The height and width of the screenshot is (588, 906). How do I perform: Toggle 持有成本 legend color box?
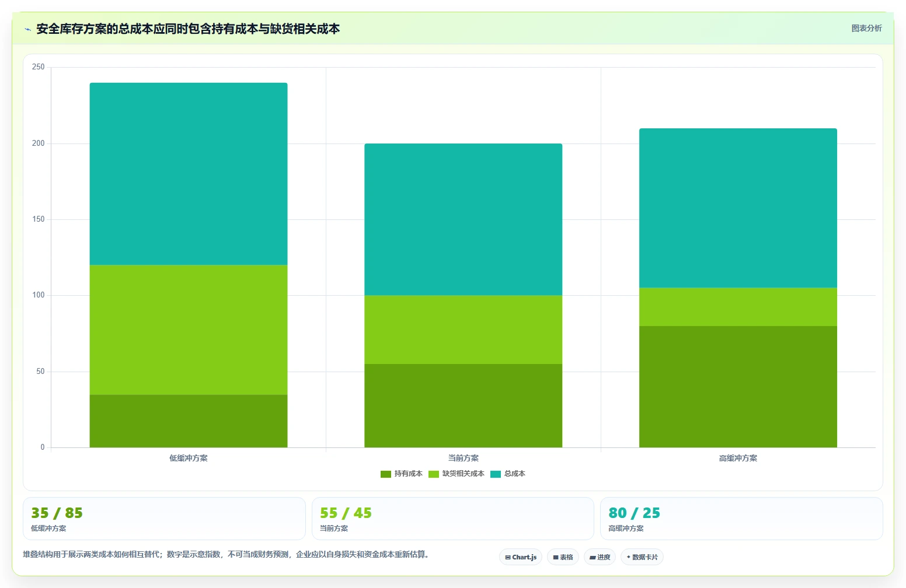(x=386, y=474)
